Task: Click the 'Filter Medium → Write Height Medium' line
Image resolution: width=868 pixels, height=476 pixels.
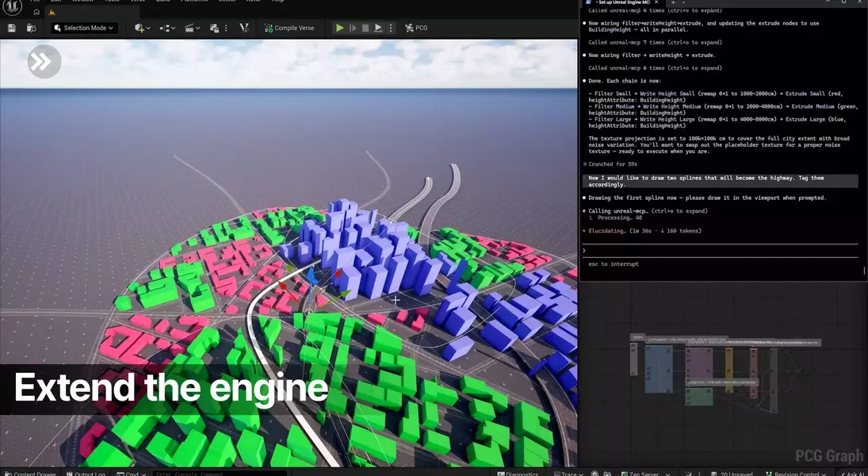Action: tap(723, 109)
